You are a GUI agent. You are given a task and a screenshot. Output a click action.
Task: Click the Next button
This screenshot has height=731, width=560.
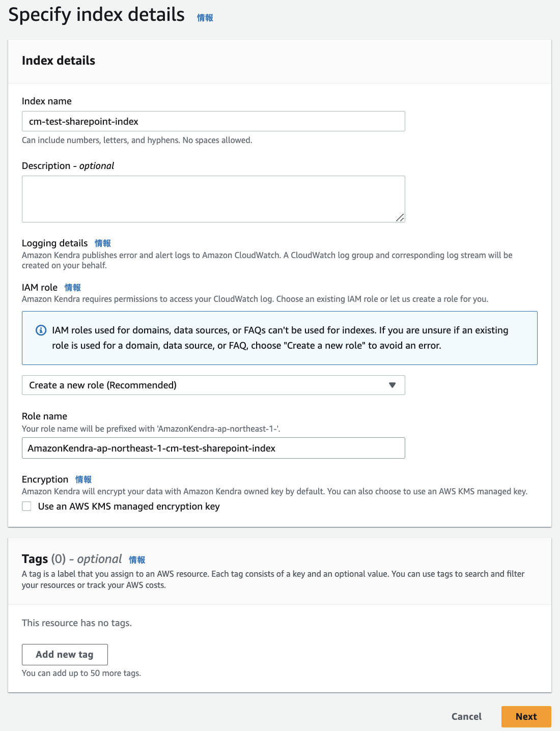(x=526, y=716)
